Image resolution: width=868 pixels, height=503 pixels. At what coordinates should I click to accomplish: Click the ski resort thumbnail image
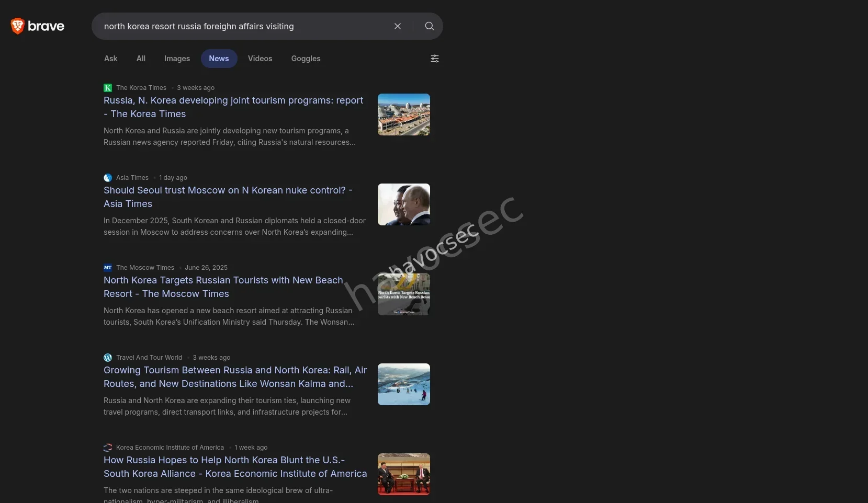[403, 384]
